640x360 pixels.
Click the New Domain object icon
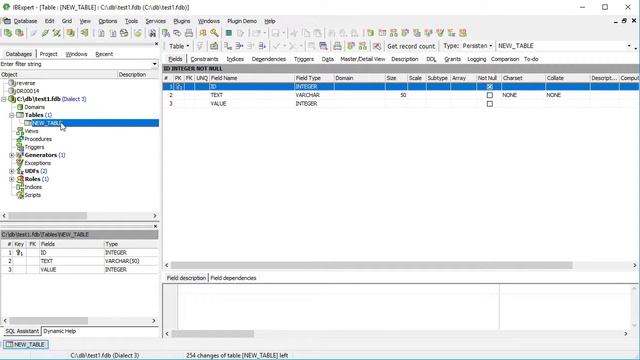point(370,33)
